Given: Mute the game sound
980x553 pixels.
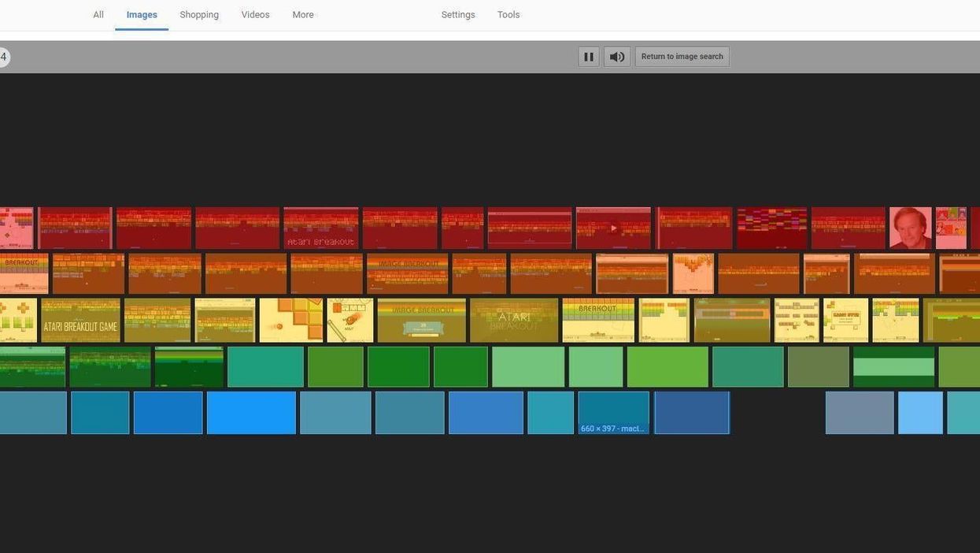Looking at the screenshot, I should tap(617, 57).
